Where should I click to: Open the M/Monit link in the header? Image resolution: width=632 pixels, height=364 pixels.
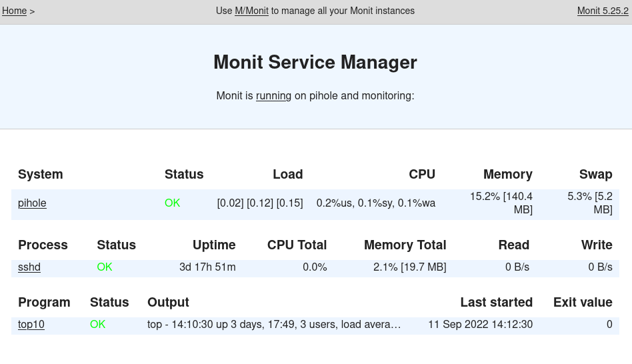coord(251,11)
